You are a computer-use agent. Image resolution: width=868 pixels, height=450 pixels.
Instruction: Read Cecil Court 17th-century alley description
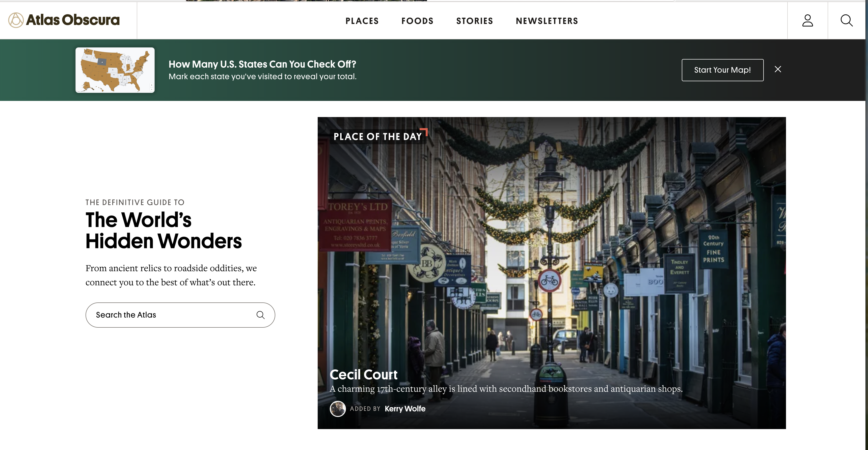tap(506, 389)
